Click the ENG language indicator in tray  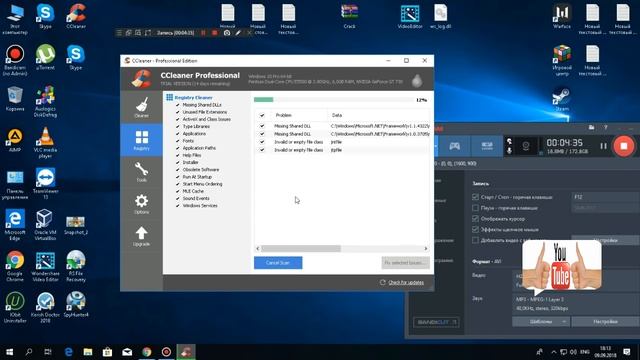pyautogui.click(x=584, y=351)
